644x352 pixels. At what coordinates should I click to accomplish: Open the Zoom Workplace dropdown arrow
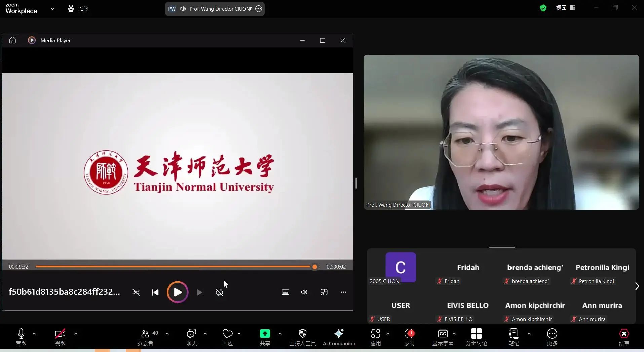pos(53,9)
